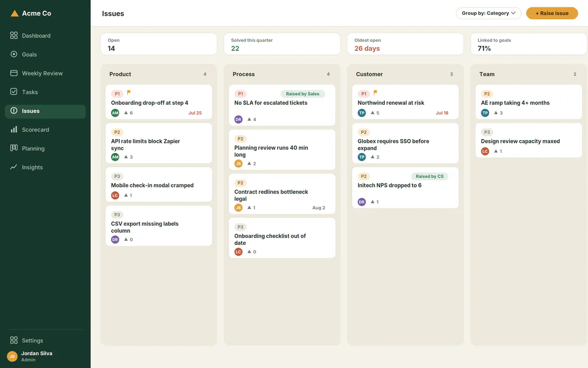Upvote the CSV export missing labels issue
The height and width of the screenshot is (368, 588).
tap(128, 240)
